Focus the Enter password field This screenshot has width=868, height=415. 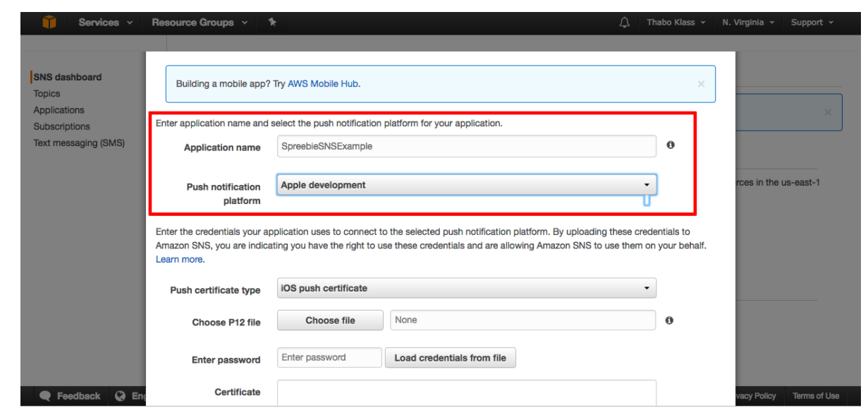coord(329,358)
